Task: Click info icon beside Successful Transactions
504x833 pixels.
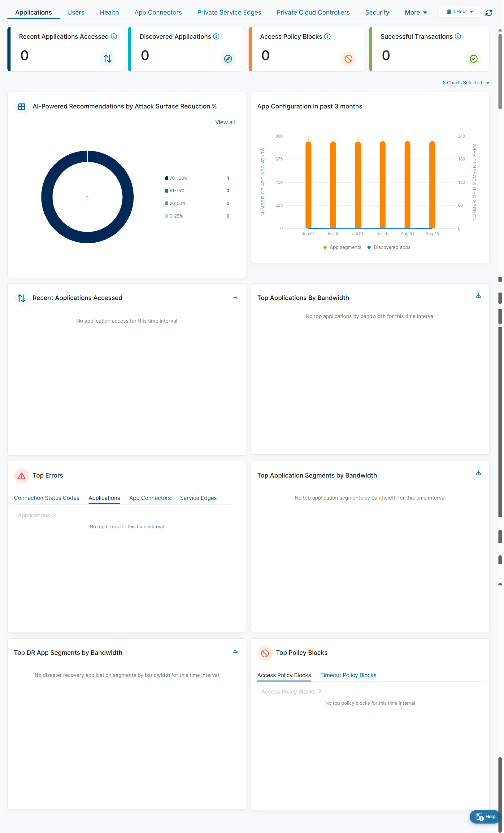Action: (x=458, y=37)
